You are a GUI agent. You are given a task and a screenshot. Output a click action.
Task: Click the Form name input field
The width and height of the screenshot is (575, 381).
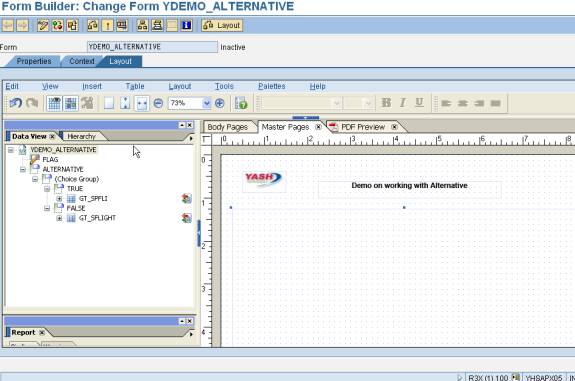[x=152, y=47]
